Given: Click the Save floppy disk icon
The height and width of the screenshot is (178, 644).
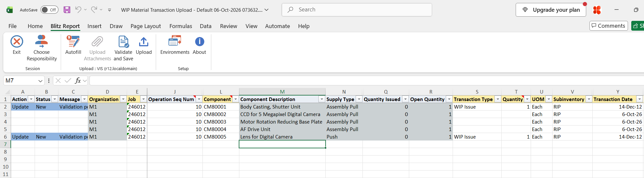Looking at the screenshot, I should 67,10.
